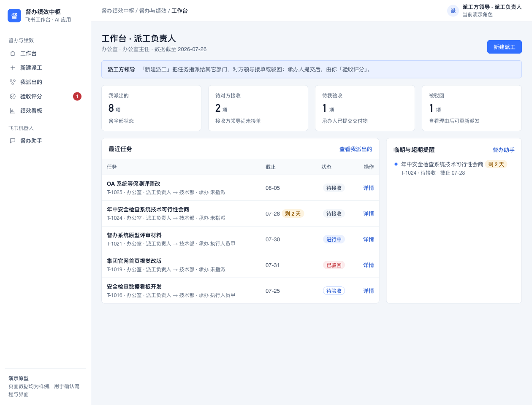Click the 待验收 status tag

[334, 291]
